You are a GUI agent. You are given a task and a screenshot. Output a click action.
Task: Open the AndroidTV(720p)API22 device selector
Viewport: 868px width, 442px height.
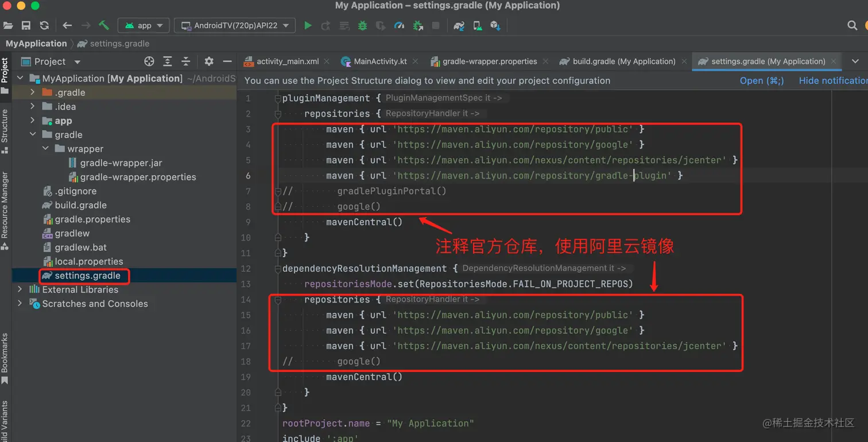[x=234, y=25]
